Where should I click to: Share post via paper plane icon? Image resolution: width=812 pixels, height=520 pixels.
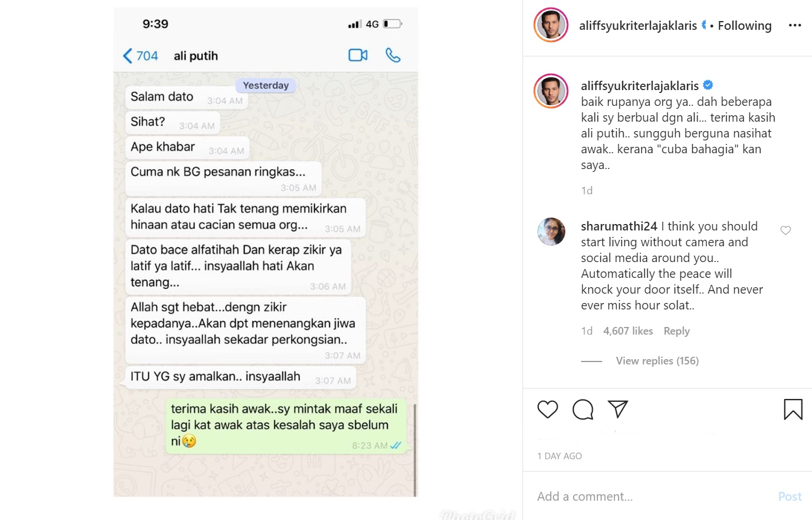coord(618,409)
